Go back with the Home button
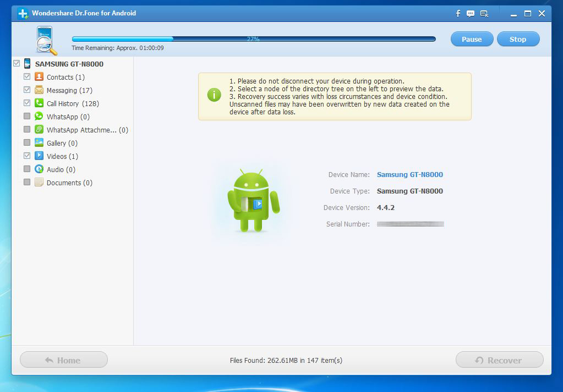The width and height of the screenshot is (563, 392). 64,360
